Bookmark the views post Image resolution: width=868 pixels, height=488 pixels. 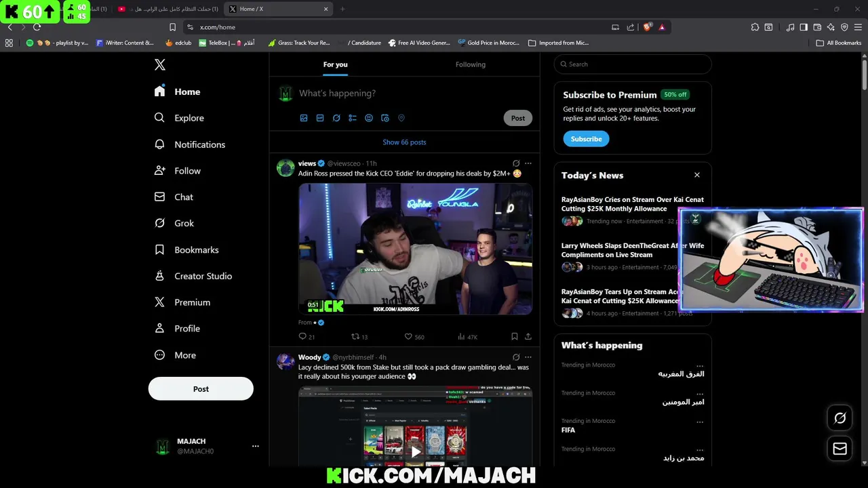click(515, 336)
